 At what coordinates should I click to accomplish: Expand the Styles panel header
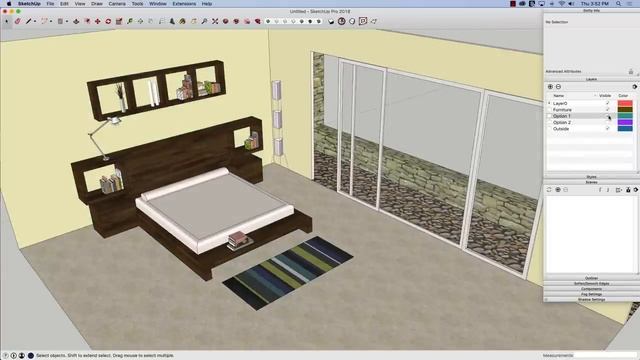[591, 177]
